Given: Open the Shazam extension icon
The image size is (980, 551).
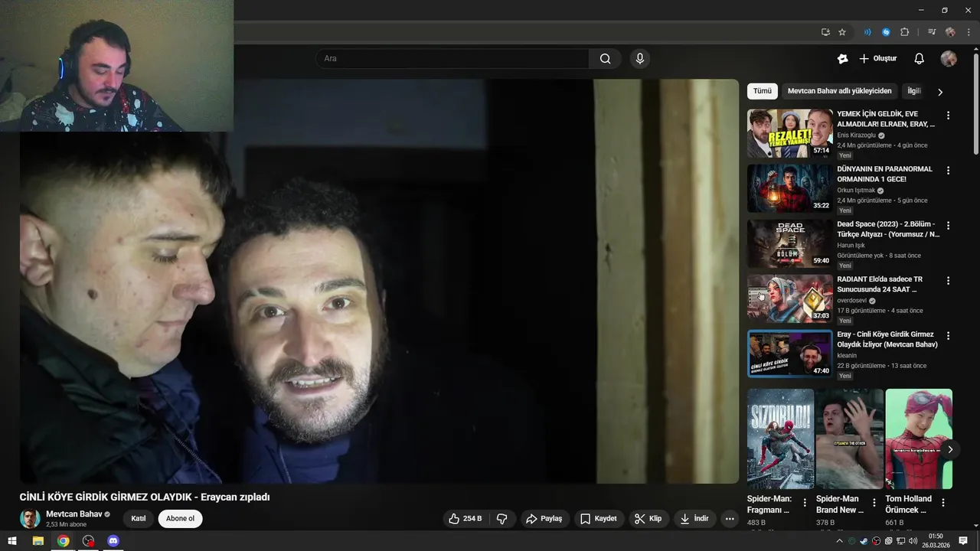Looking at the screenshot, I should point(886,32).
